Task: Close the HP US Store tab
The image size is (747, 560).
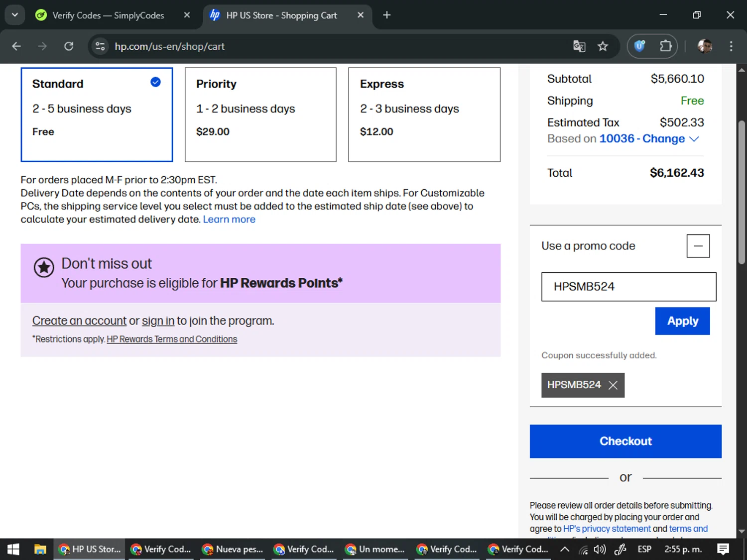Action: (361, 15)
